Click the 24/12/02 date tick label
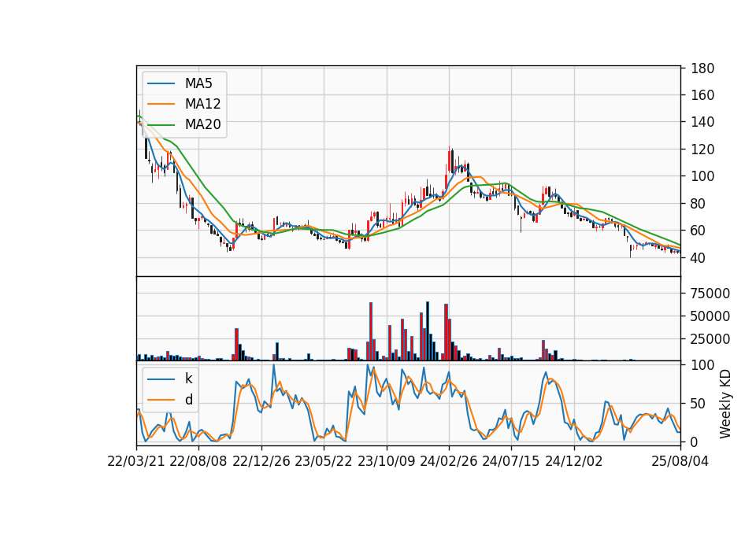This screenshot has height=543, width=756. click(574, 461)
